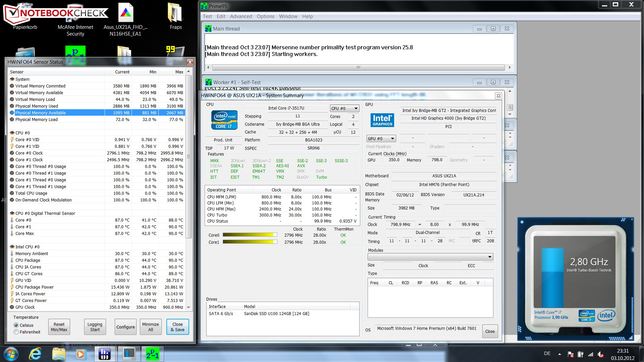Select the CPU Package Power row
The height and width of the screenshot is (362, 644).
click(x=97, y=287)
